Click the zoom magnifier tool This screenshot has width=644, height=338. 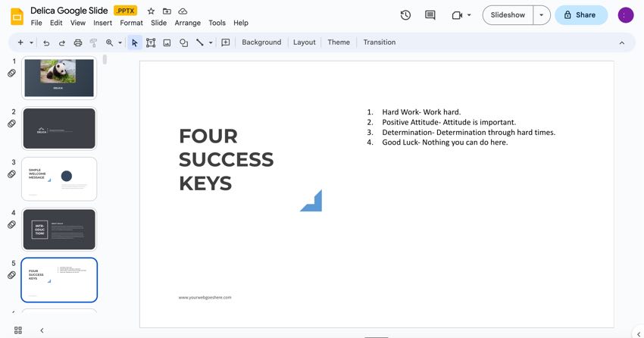pyautogui.click(x=109, y=42)
